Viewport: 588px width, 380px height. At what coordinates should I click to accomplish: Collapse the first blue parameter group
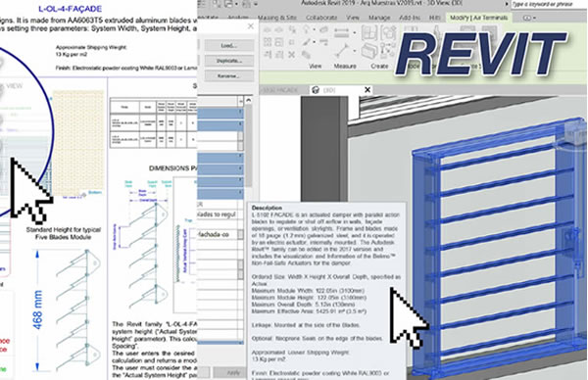(240, 113)
